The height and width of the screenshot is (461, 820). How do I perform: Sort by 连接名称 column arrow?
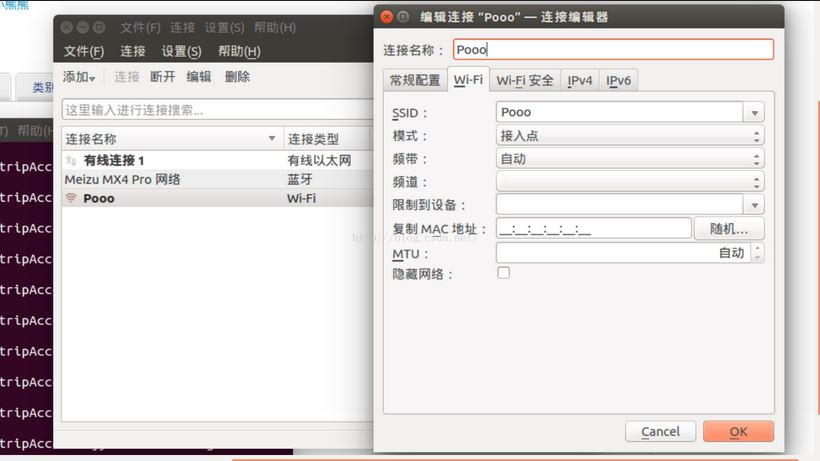272,139
